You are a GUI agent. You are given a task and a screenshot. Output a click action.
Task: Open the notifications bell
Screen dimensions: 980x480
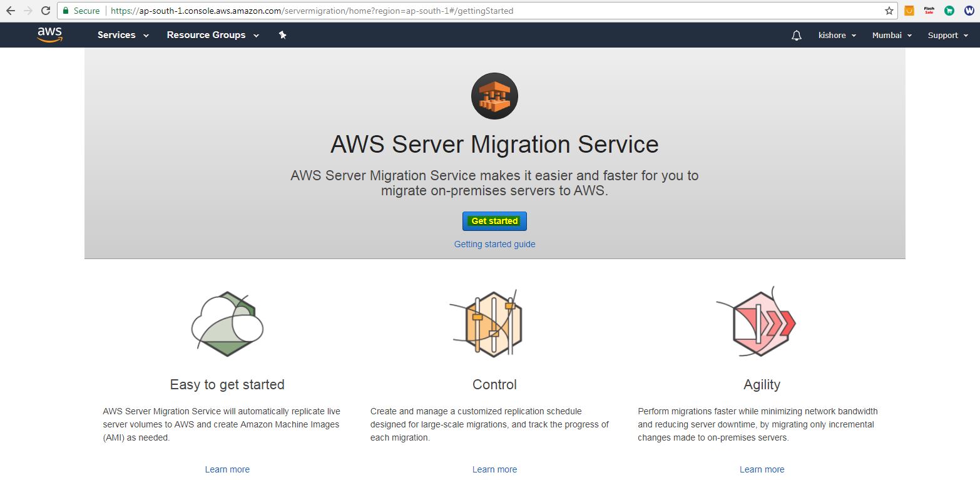pos(796,36)
